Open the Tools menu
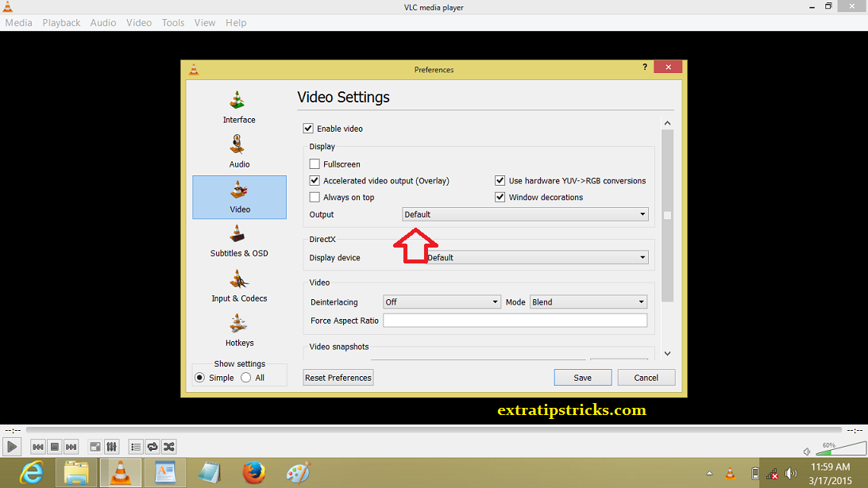The image size is (868, 488). tap(172, 23)
